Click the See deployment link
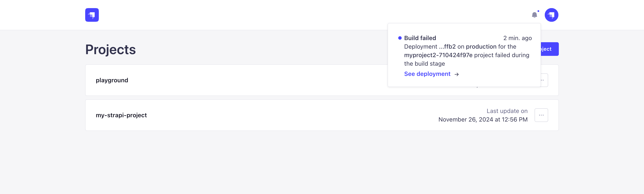The image size is (644, 194). 427,74
